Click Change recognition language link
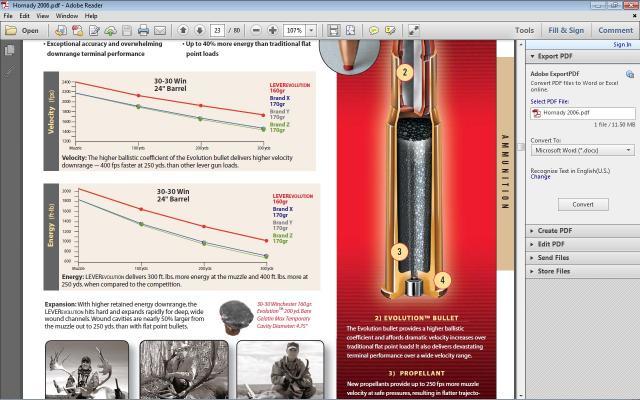 (540, 177)
